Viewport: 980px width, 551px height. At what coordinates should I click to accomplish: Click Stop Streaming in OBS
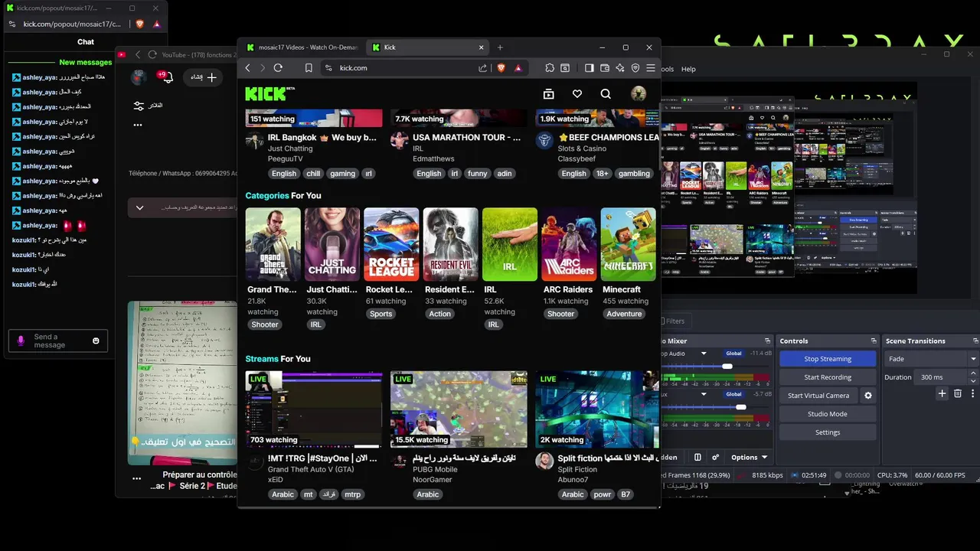(x=828, y=359)
